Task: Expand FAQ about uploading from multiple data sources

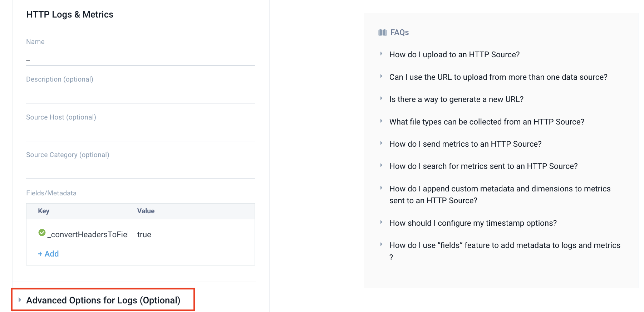Action: coord(498,77)
